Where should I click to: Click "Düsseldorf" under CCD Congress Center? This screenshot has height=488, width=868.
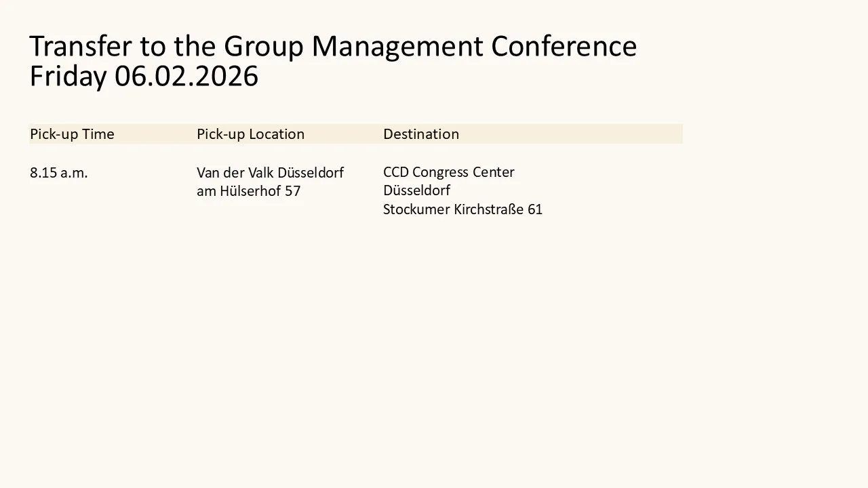(x=416, y=190)
